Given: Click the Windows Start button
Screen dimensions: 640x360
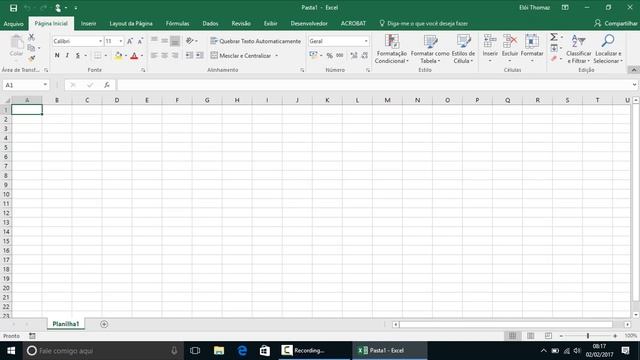Looking at the screenshot, I should click(11, 351).
